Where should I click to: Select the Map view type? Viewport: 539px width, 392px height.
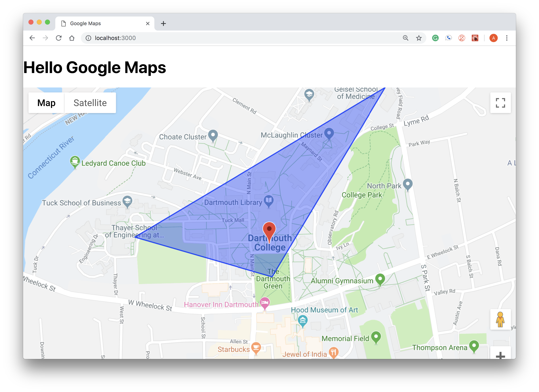46,103
